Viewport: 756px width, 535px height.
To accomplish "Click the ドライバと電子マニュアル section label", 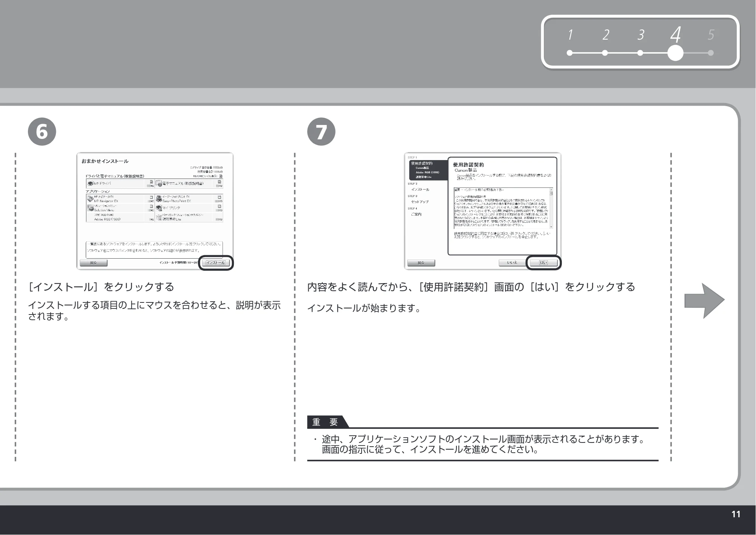I will [115, 176].
